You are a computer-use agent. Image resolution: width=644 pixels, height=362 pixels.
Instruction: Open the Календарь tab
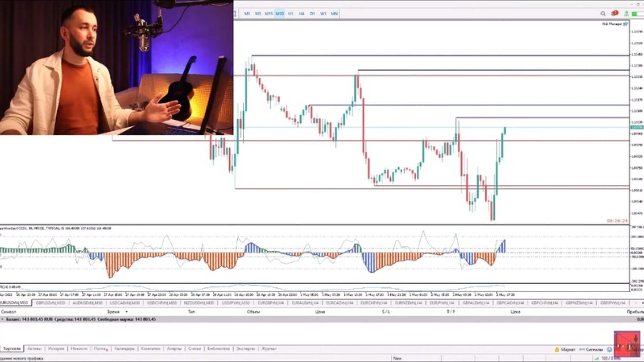[124, 349]
